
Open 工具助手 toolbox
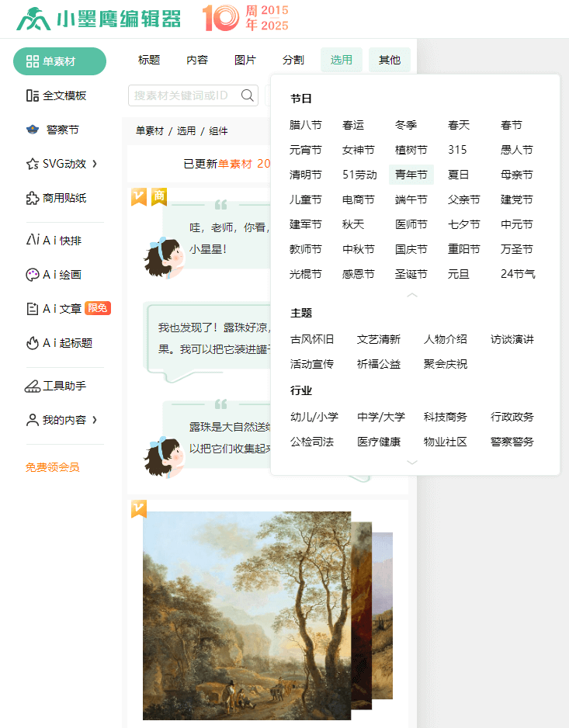(33, 386)
